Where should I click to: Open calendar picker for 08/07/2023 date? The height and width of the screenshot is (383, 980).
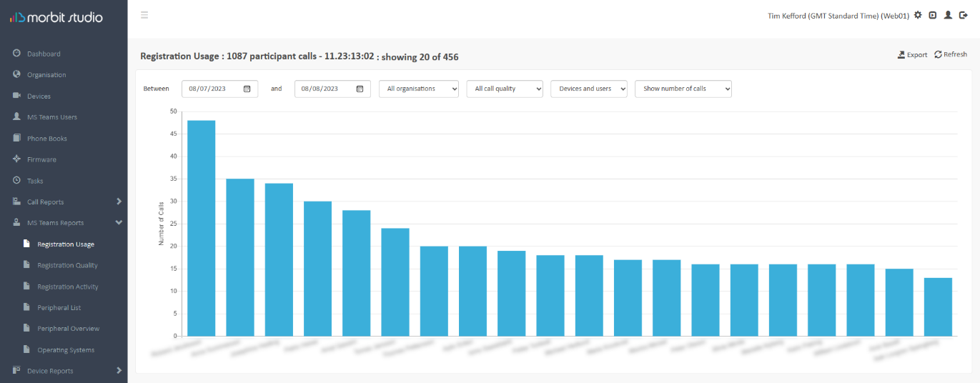247,89
